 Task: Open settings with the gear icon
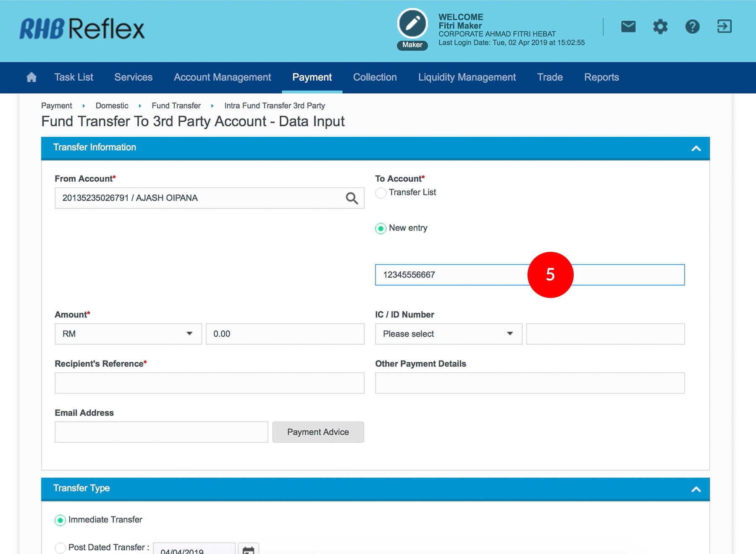tap(660, 27)
